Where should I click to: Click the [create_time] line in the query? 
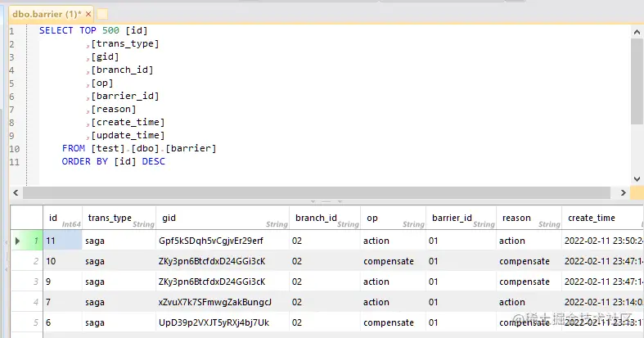tap(125, 122)
